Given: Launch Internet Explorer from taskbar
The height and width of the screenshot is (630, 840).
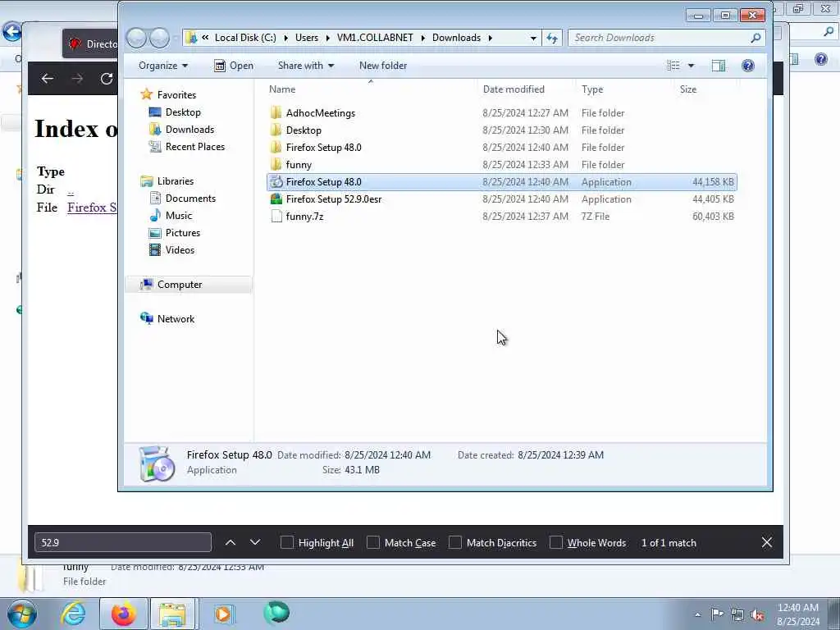Looking at the screenshot, I should (x=73, y=614).
